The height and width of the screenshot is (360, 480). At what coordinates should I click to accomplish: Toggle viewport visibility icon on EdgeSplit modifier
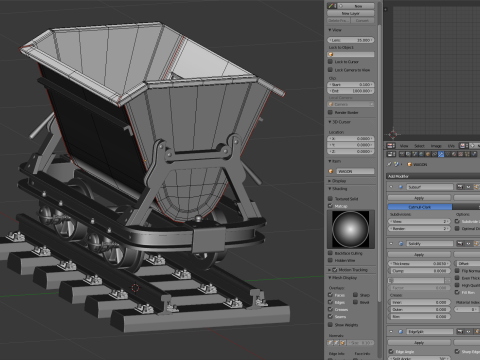(x=469, y=331)
